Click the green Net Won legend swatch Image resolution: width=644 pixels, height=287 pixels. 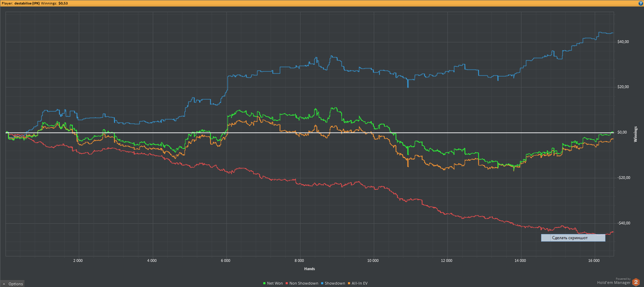tap(264, 283)
